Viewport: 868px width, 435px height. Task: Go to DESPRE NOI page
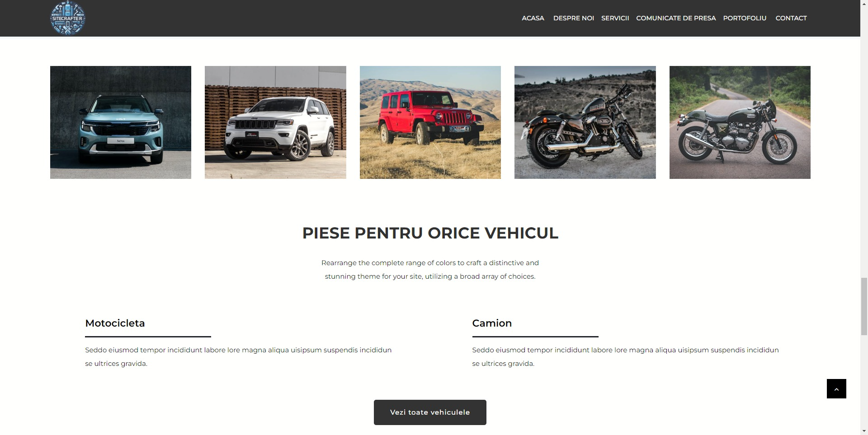click(x=574, y=18)
